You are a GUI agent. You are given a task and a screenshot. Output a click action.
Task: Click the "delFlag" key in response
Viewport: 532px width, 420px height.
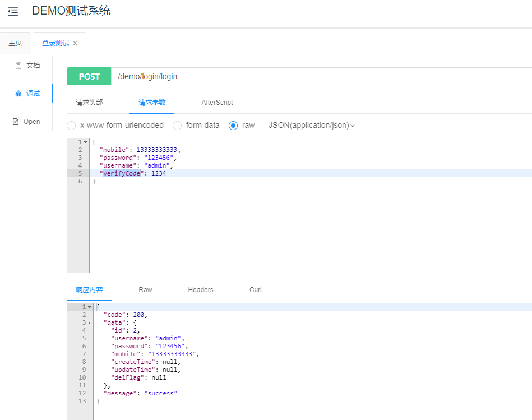pos(128,377)
